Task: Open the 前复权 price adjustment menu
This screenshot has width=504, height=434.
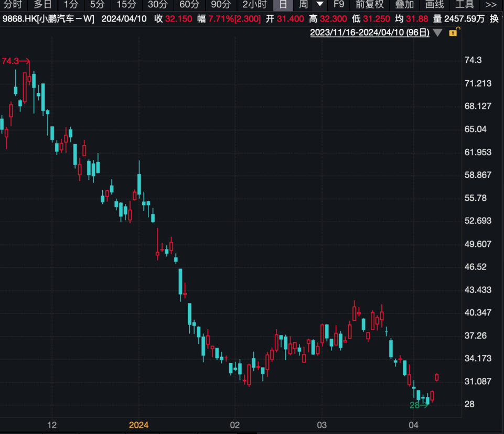Action: pos(369,5)
